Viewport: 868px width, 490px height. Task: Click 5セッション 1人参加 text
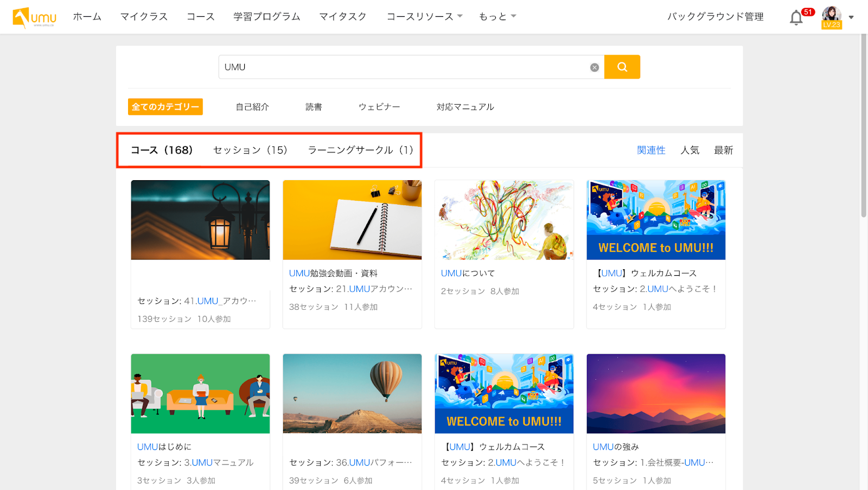pos(631,481)
